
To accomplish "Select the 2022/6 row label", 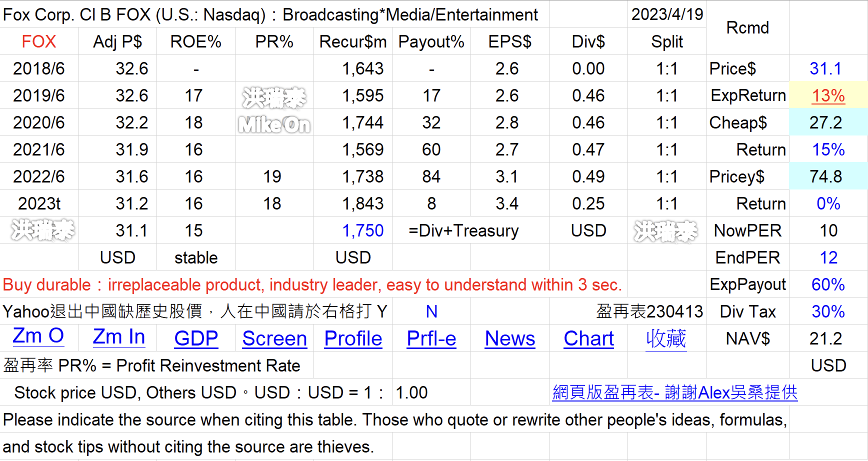I will coord(39,176).
